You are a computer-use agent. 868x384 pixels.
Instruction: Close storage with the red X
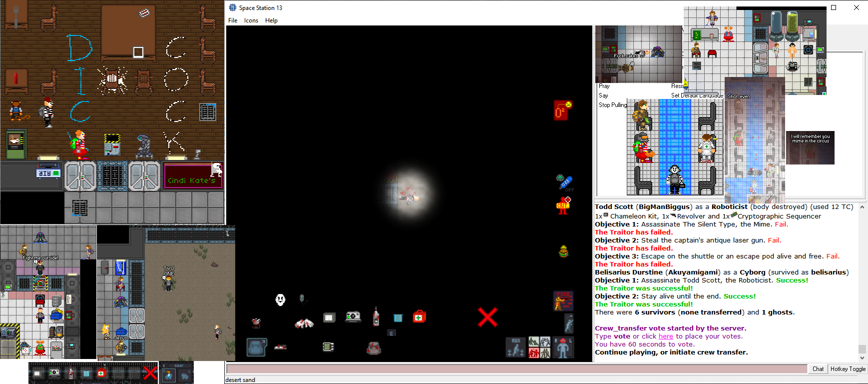[x=487, y=317]
